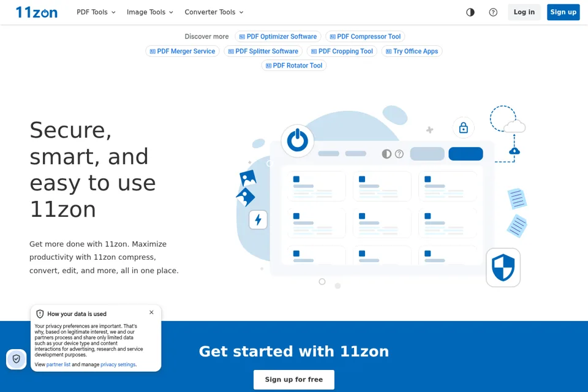Click the Sign up button in header

pos(563,12)
